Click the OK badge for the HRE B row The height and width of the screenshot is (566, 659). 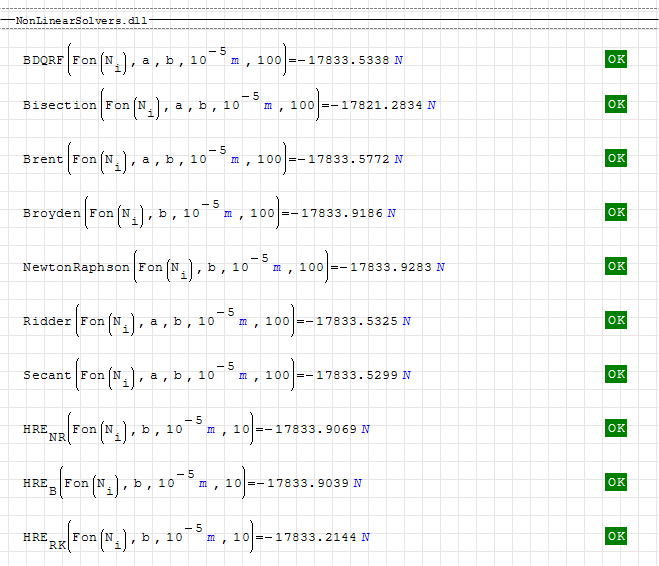(616, 482)
